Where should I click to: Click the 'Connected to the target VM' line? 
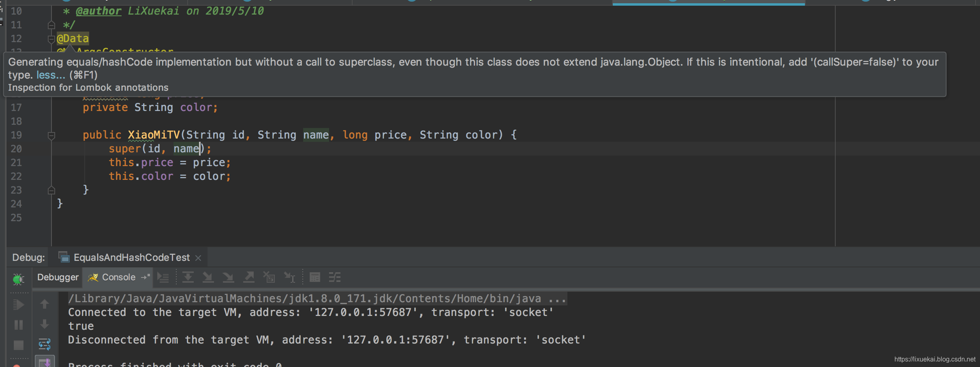click(310, 312)
